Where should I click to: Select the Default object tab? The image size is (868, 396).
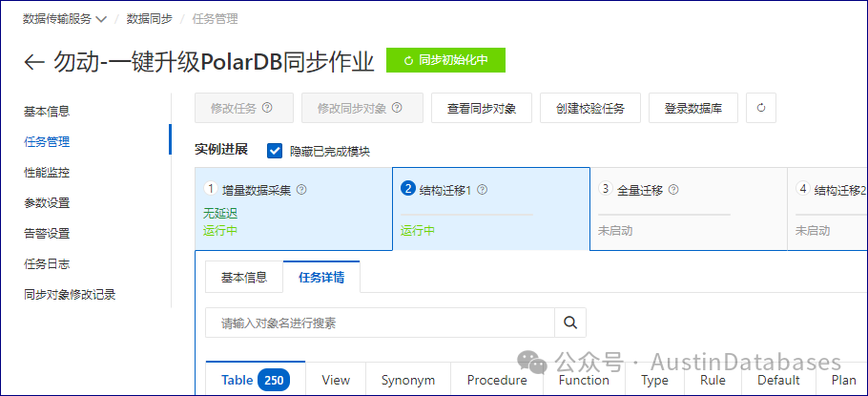(x=778, y=380)
